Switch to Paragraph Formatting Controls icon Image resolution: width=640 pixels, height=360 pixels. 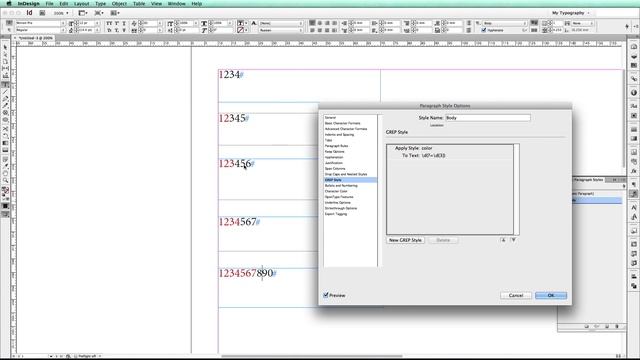point(9,30)
